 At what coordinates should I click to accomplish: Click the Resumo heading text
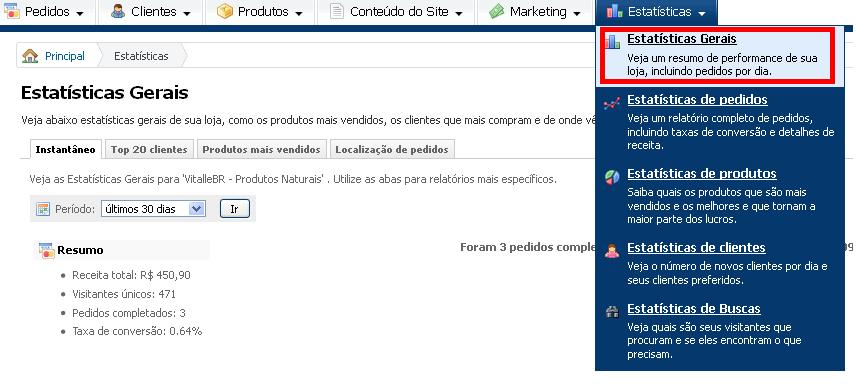[80, 250]
